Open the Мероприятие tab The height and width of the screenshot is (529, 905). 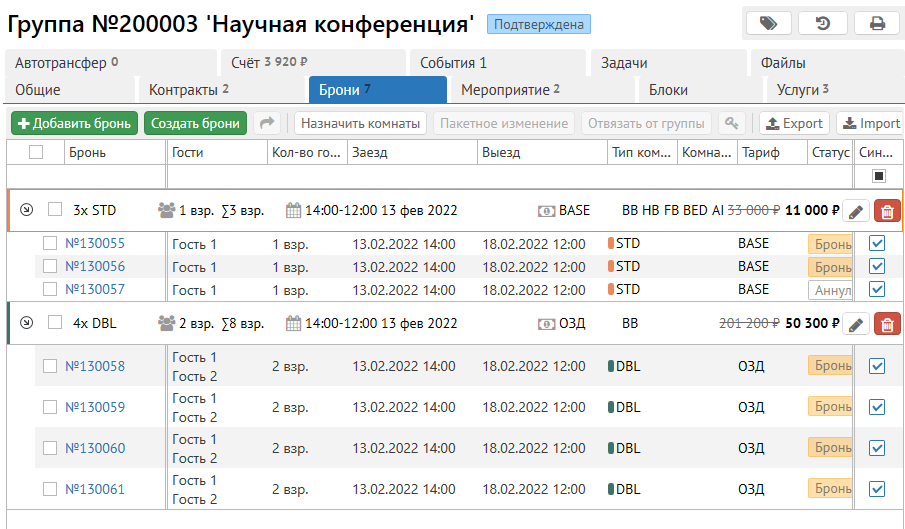point(510,90)
